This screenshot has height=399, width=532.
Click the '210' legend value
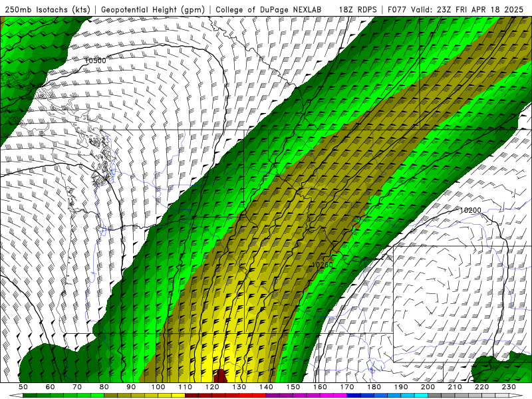tap(455, 387)
